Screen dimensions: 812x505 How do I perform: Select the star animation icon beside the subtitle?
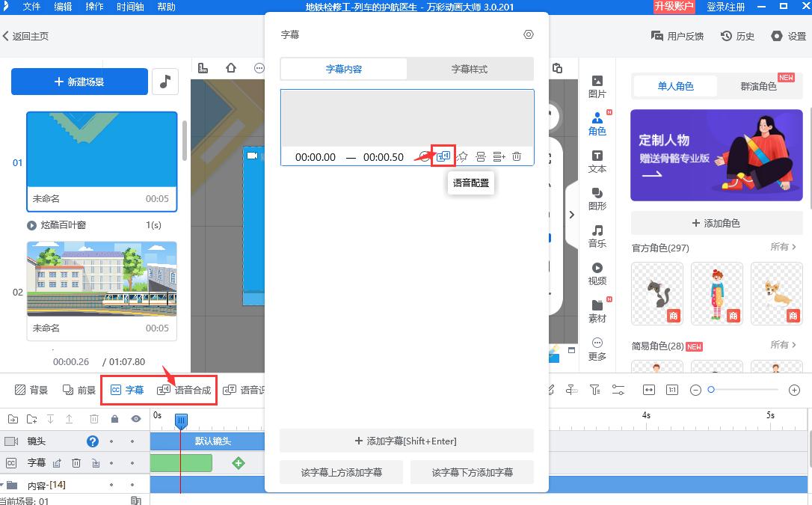coord(463,156)
